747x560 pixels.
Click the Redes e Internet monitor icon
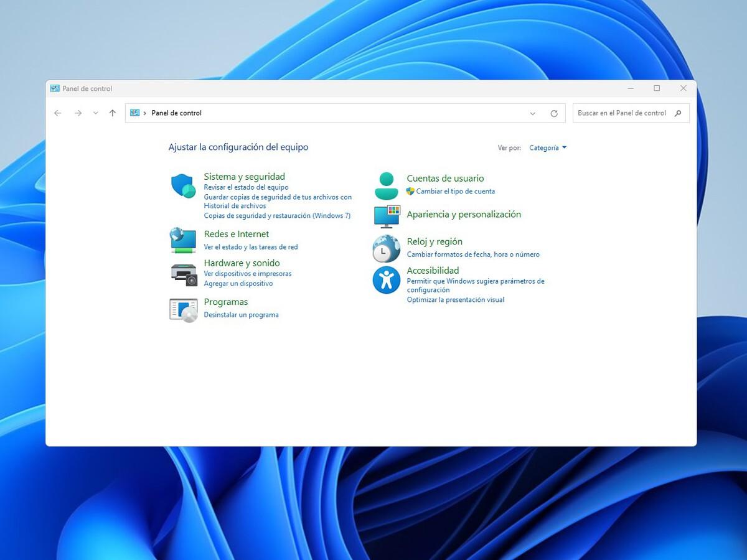pyautogui.click(x=182, y=241)
